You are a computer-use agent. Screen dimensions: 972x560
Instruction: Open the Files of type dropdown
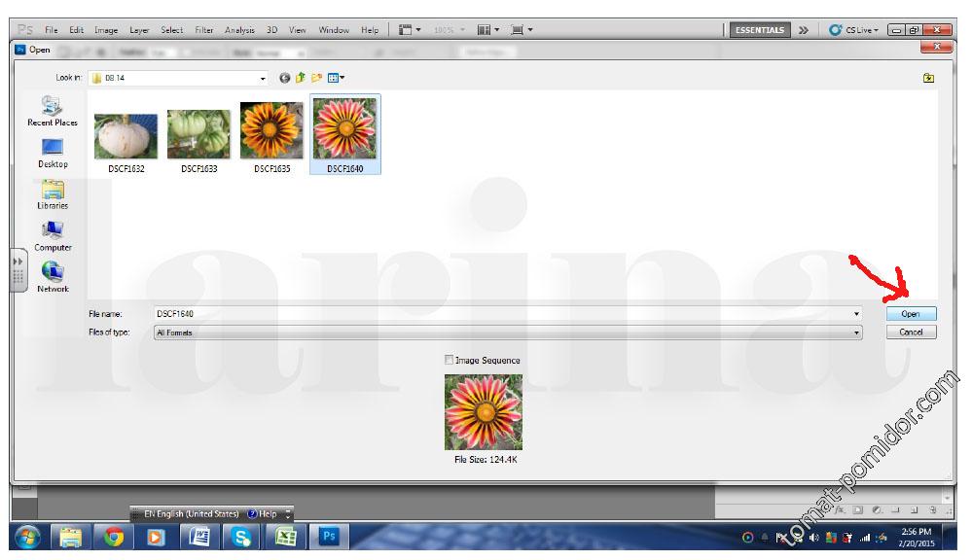coord(857,332)
